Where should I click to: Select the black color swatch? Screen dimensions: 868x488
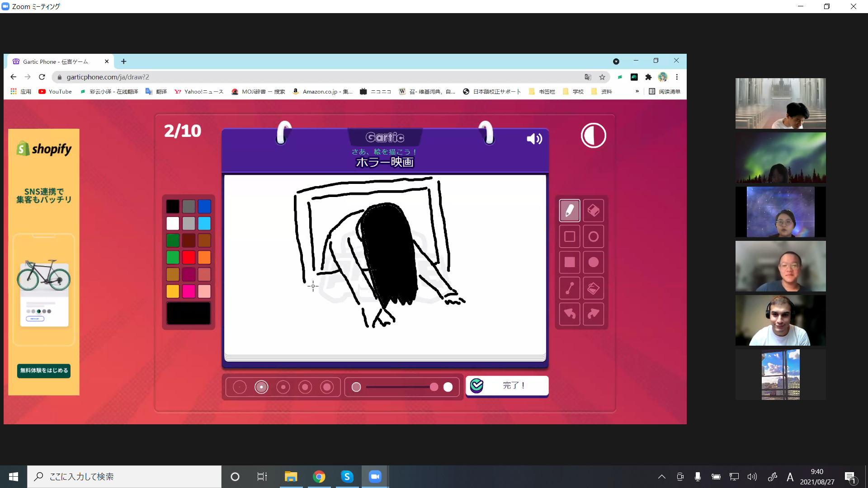tap(173, 206)
